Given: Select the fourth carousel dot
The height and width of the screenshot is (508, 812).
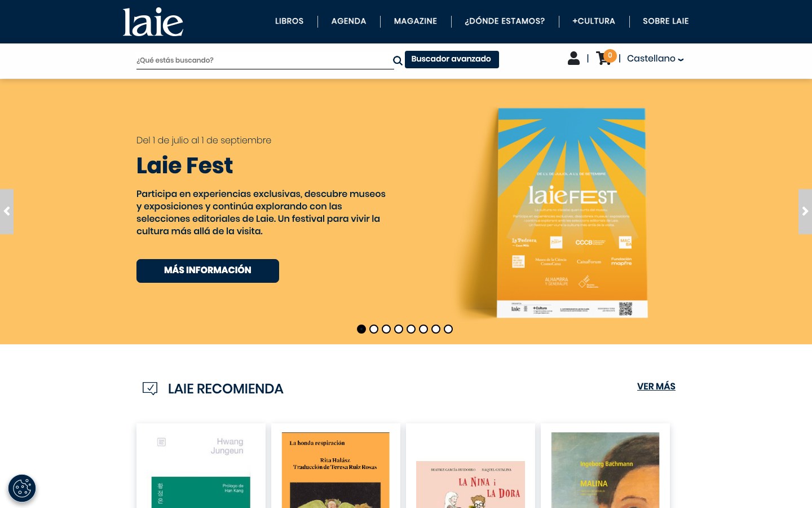Looking at the screenshot, I should tap(399, 329).
